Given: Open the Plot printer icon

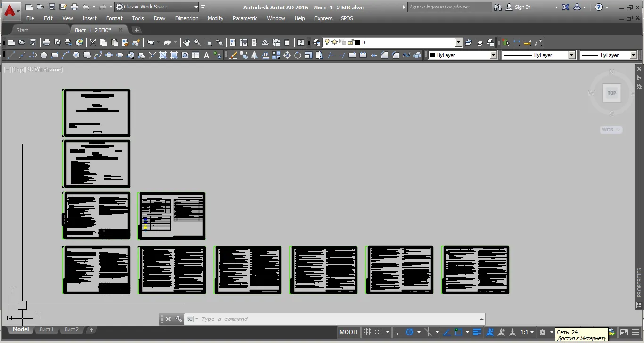Looking at the screenshot, I should click(47, 42).
